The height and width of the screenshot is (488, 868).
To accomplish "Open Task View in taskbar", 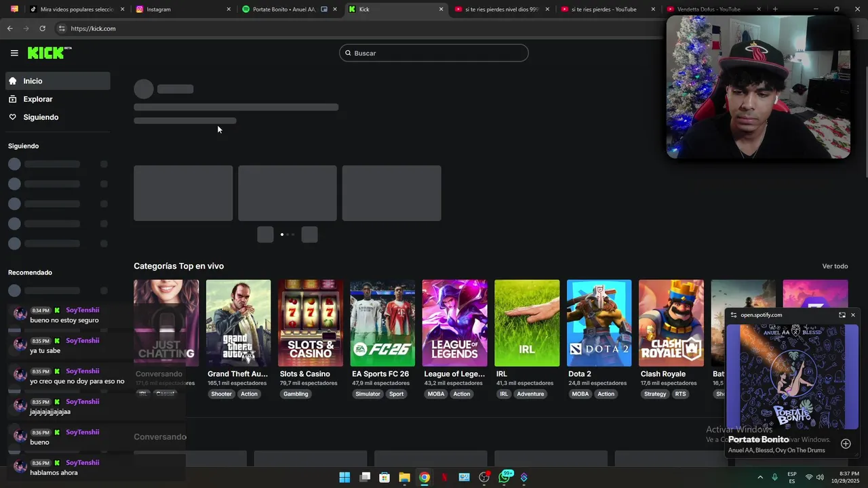I will (365, 477).
